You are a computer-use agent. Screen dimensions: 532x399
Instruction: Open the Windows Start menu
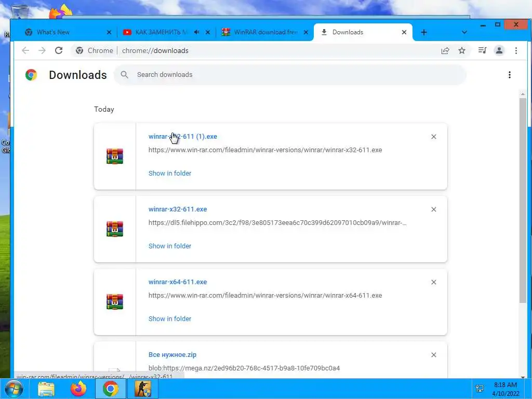point(14,389)
